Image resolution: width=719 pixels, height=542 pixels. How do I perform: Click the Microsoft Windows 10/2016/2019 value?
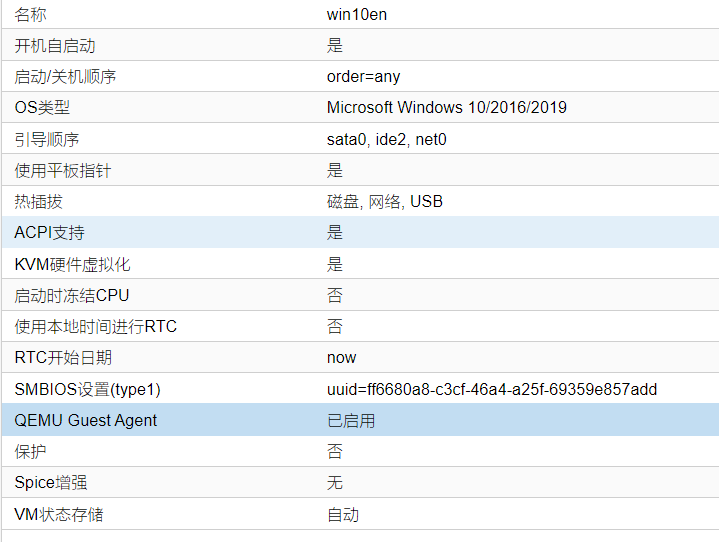pos(447,107)
